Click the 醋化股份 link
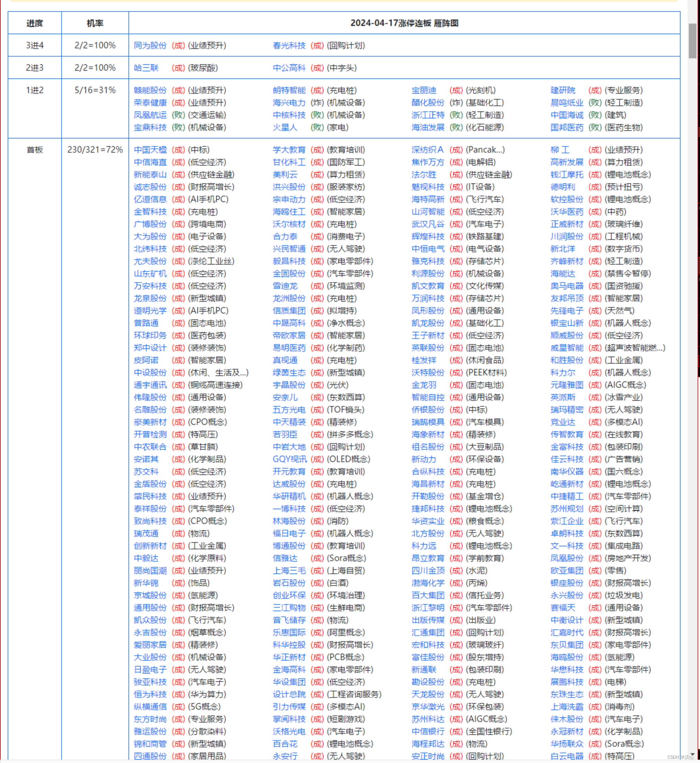 coord(428,103)
